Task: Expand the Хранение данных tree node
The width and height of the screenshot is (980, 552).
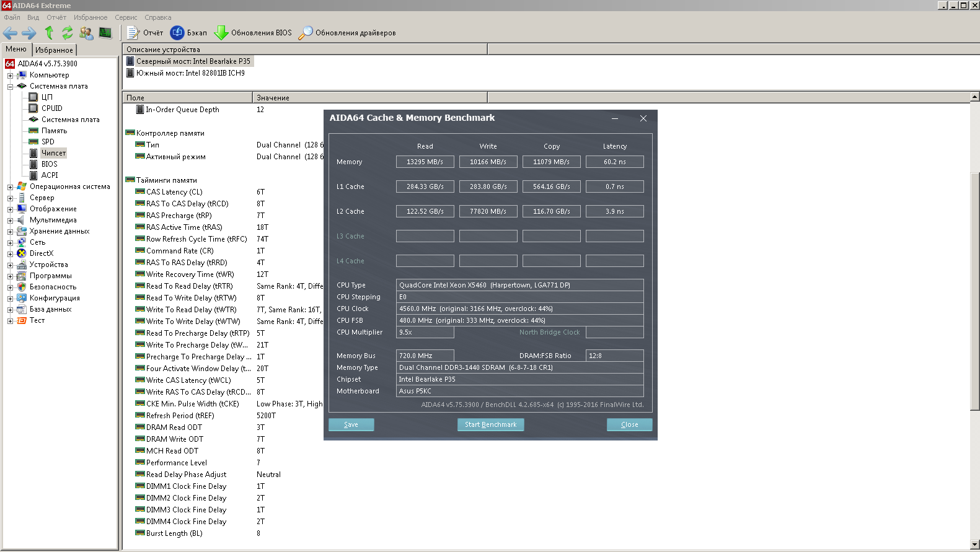Action: click(x=10, y=232)
